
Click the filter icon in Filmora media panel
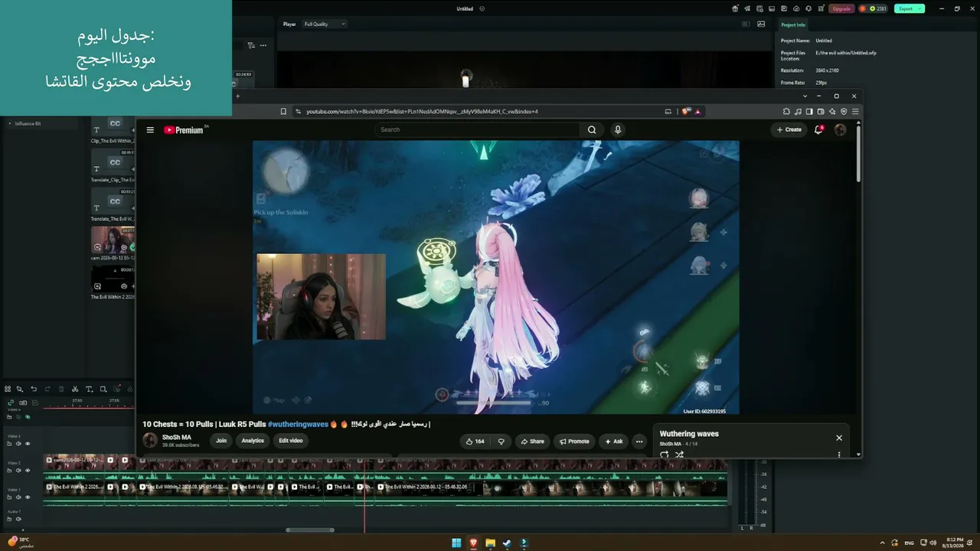point(251,45)
